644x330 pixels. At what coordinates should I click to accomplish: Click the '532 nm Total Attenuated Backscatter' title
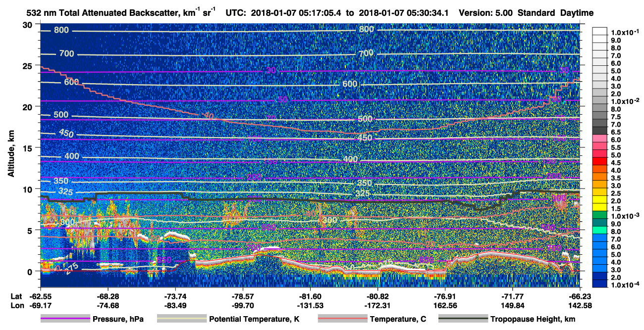point(102,13)
